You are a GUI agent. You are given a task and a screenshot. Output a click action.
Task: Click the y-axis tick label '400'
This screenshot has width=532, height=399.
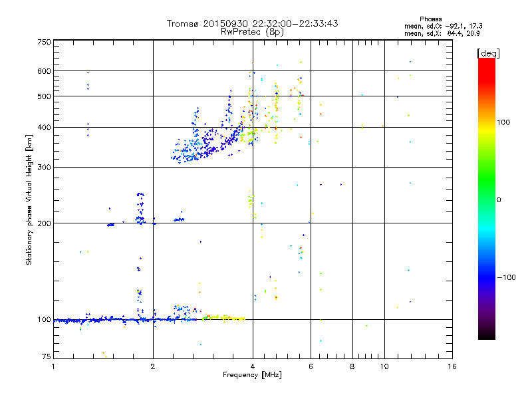tap(44, 128)
